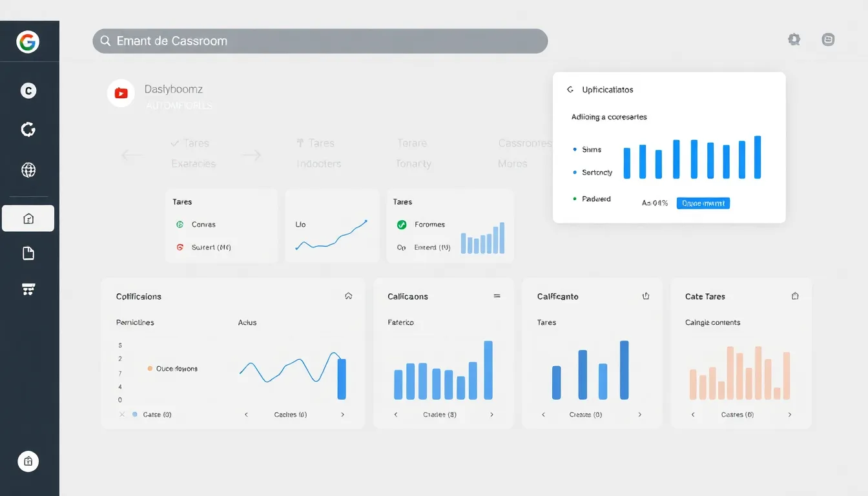Expand the Calicaons card menu

(x=497, y=296)
